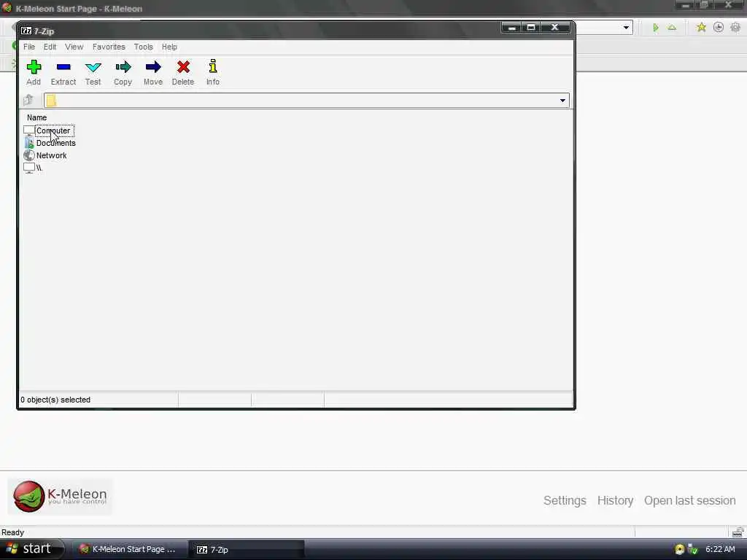This screenshot has width=747, height=560.
Task: Select the Documents text label
Action: click(56, 143)
